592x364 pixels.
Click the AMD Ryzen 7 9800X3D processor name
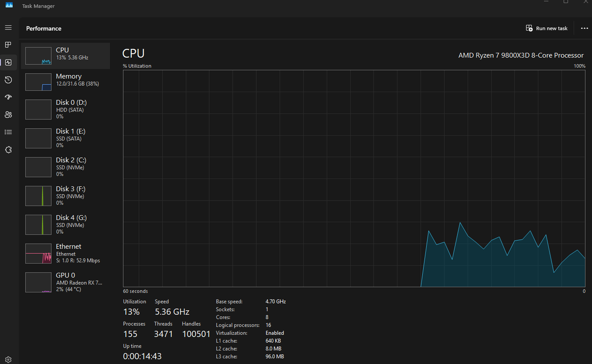pyautogui.click(x=521, y=55)
